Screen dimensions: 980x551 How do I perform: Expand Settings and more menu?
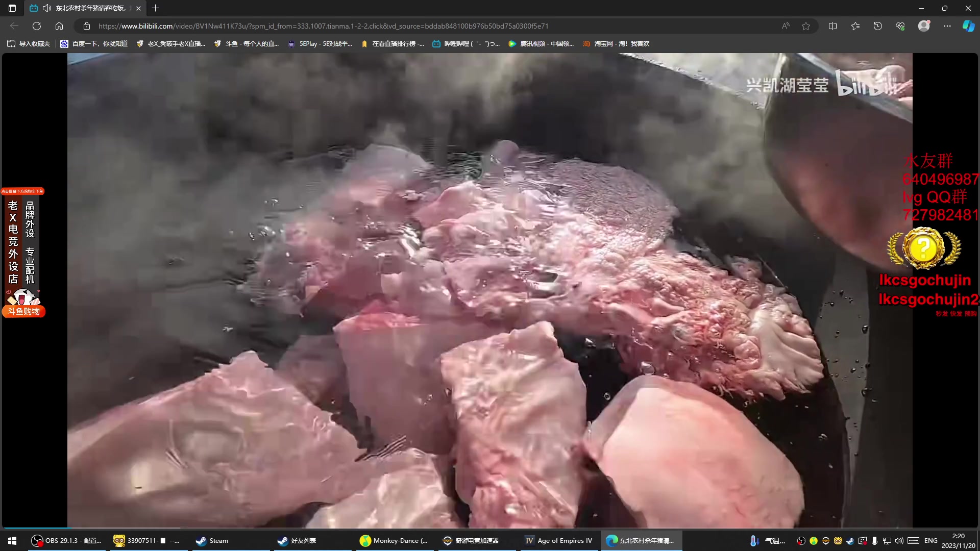coord(947,26)
